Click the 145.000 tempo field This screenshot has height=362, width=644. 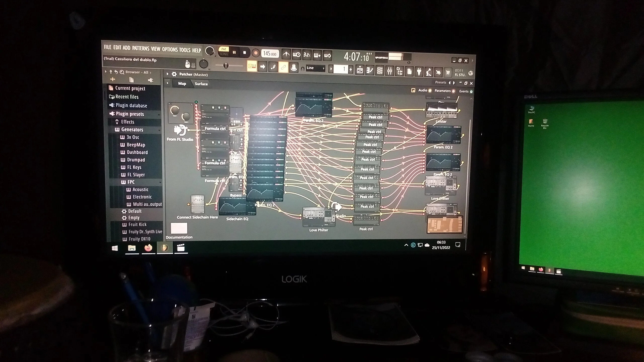[270, 54]
